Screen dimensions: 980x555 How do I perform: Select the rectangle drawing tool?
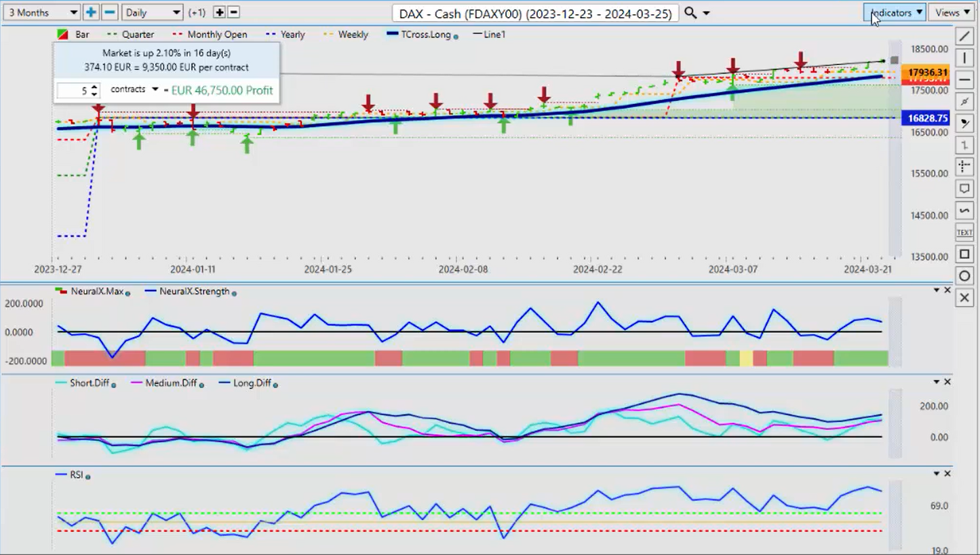(x=964, y=254)
